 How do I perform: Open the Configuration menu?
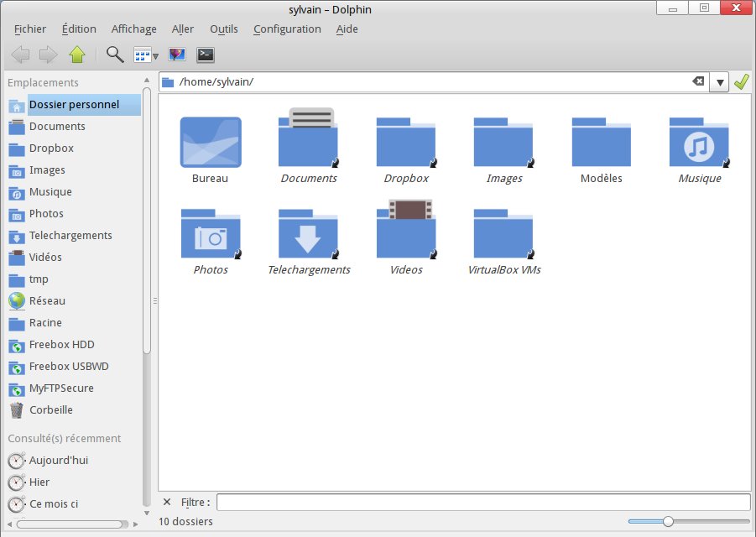(287, 29)
